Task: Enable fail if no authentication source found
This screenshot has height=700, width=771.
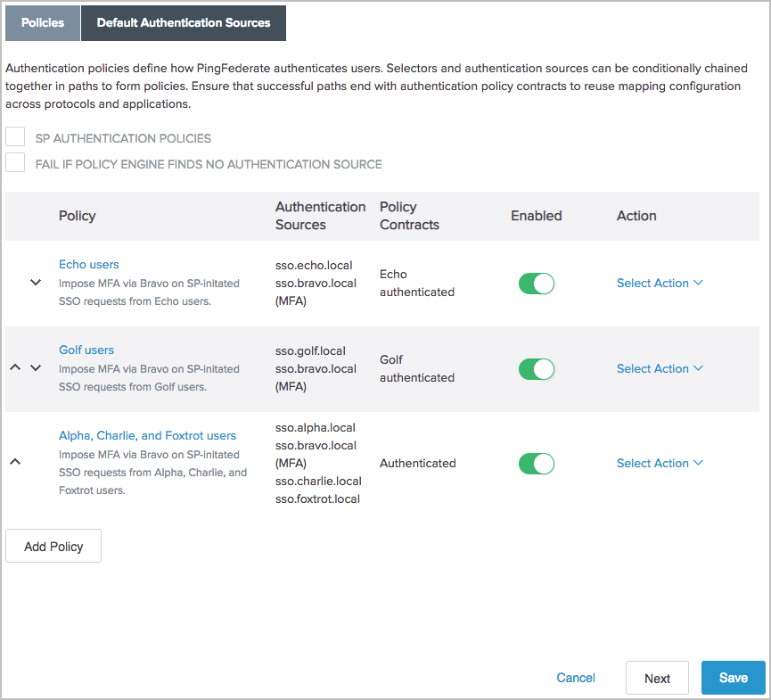Action: 14,163
